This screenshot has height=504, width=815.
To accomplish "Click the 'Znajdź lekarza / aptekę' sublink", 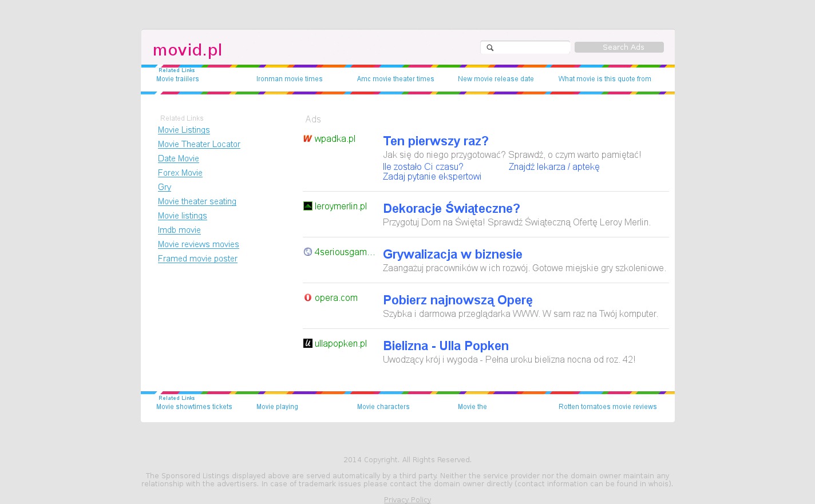I will click(553, 166).
